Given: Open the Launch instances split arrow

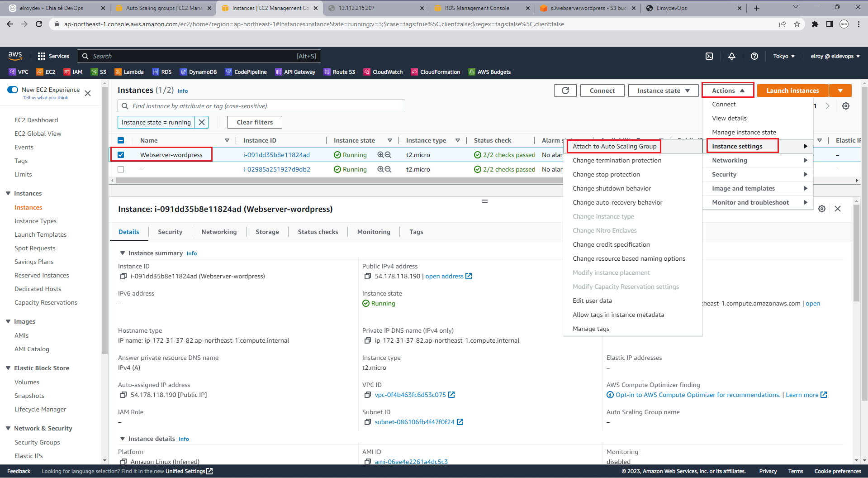Looking at the screenshot, I should (x=840, y=91).
